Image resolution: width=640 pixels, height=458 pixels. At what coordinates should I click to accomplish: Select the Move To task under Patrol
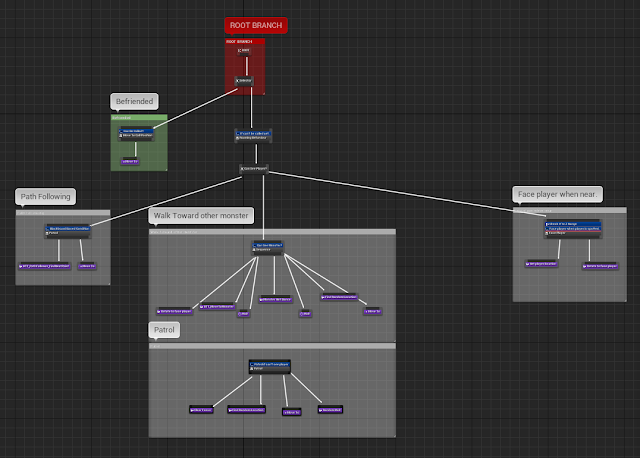tap(292, 412)
